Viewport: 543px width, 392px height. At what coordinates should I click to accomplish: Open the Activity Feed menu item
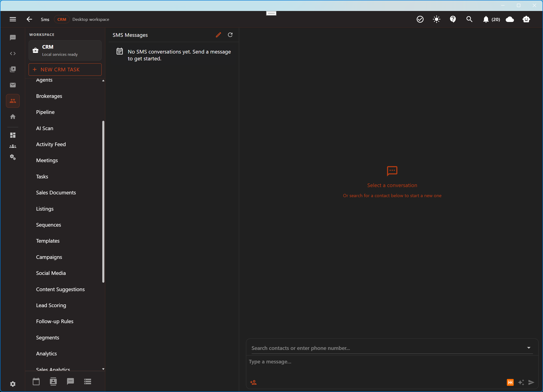point(51,144)
